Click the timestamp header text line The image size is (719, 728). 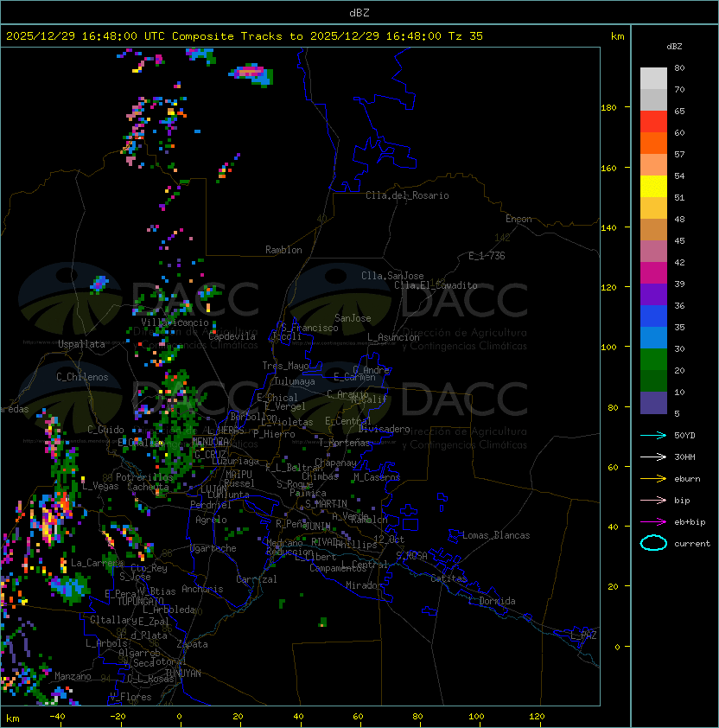(x=245, y=36)
